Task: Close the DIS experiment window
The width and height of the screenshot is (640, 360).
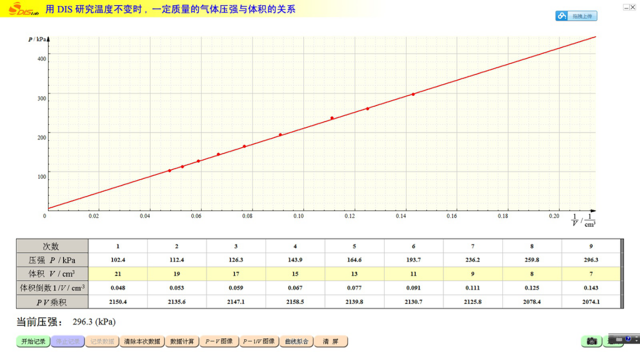Action: [633, 7]
